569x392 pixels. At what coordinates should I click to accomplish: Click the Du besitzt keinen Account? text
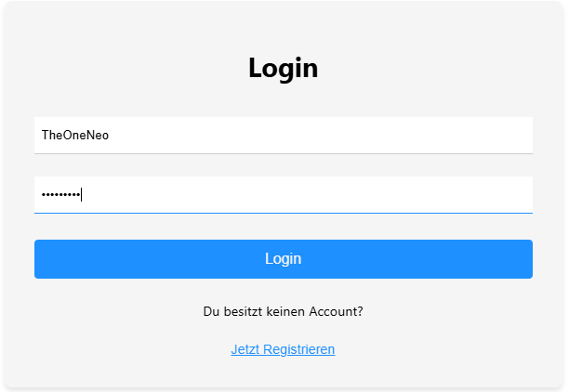283,311
